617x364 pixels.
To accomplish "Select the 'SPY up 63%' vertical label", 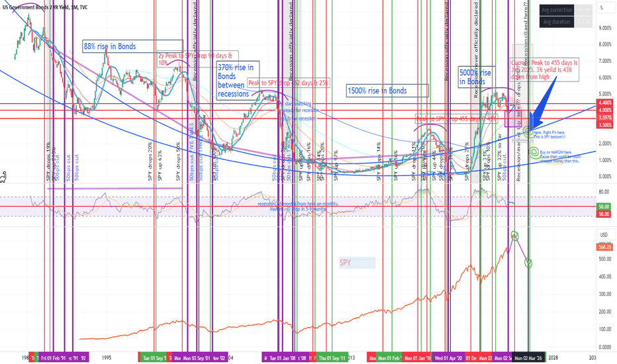I will pos(160,165).
